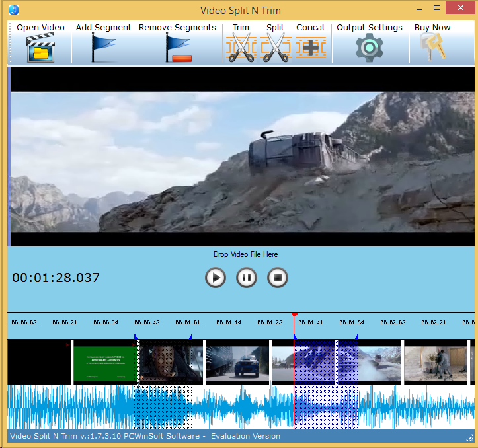The height and width of the screenshot is (448, 478).
Task: Click the Add Segment blue flag icon
Action: pyautogui.click(x=103, y=48)
